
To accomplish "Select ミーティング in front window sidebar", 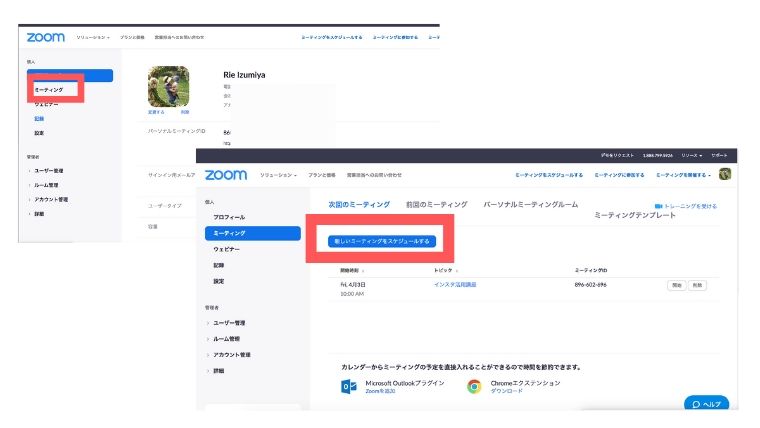I will point(253,233).
